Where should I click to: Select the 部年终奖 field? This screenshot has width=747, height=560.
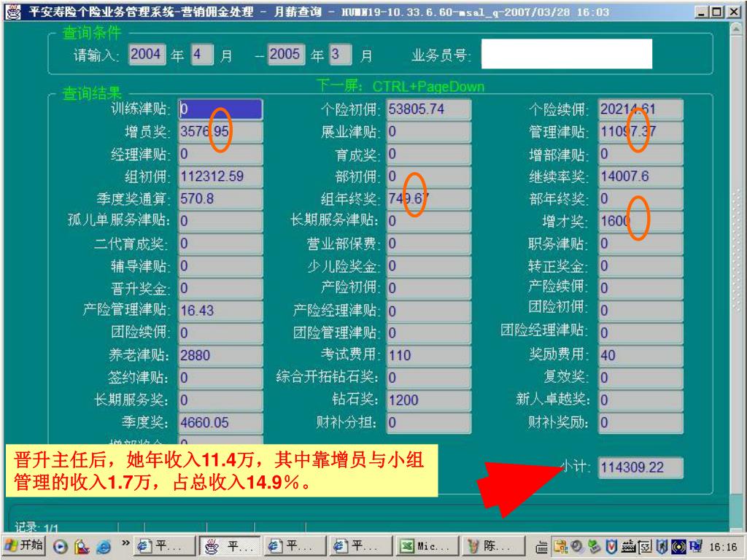click(640, 199)
